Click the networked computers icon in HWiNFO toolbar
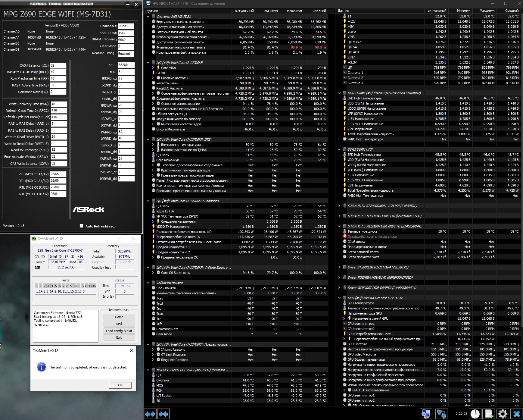Screen dimensions: 523x420 (441, 414)
